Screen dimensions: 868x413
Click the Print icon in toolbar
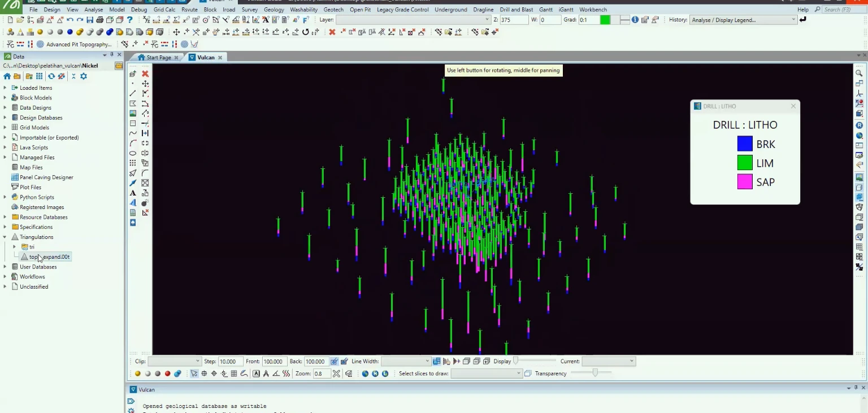click(x=100, y=20)
